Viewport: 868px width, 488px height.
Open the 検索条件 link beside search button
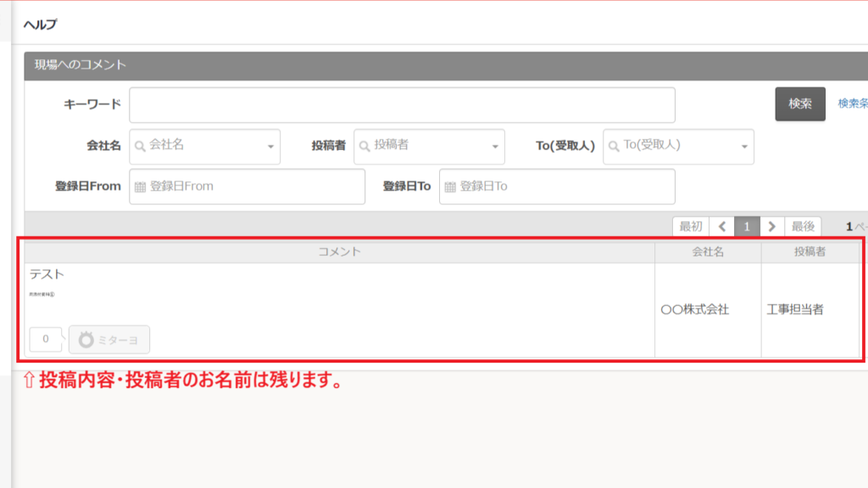coord(852,103)
